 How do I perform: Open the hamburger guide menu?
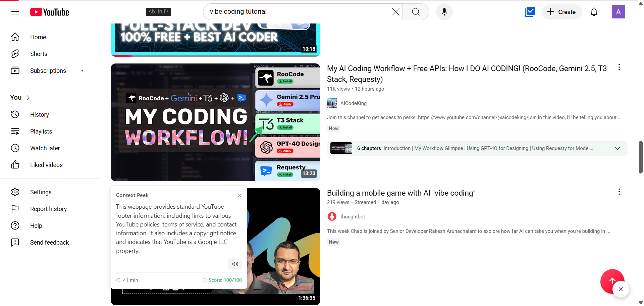[15, 12]
